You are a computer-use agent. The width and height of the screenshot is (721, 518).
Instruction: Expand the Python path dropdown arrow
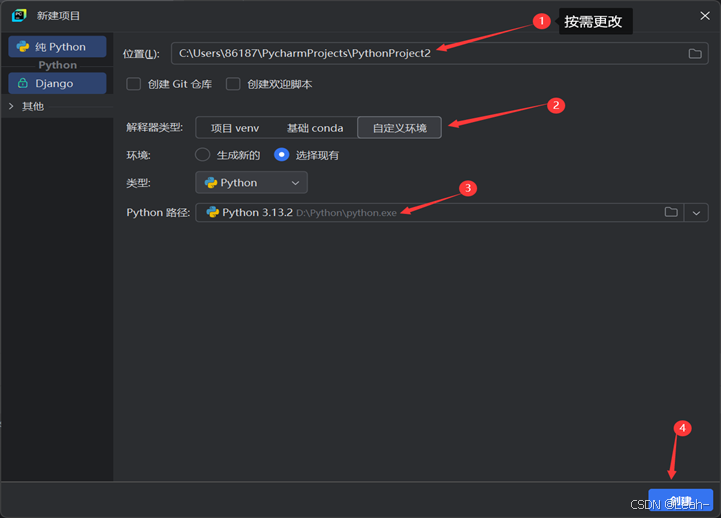coord(696,213)
